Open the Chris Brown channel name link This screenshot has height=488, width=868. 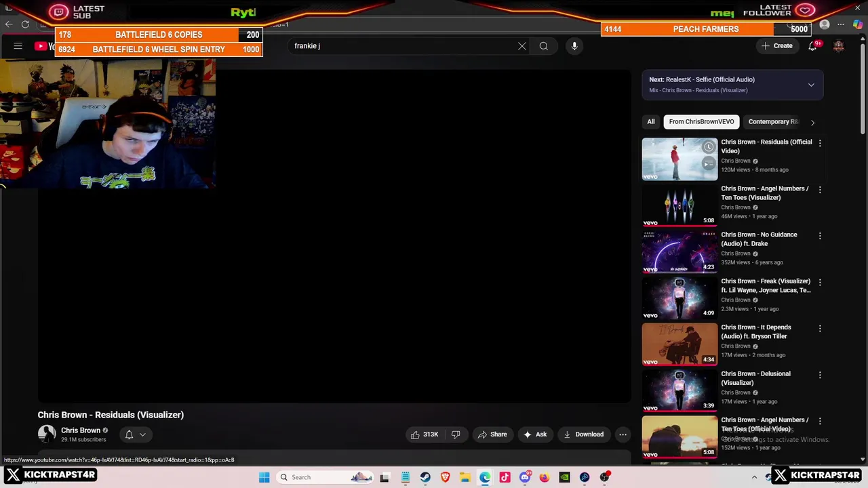coord(81,430)
